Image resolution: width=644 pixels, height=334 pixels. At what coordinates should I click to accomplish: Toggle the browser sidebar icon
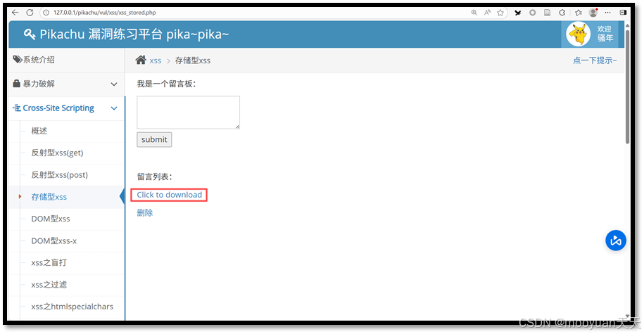623,13
